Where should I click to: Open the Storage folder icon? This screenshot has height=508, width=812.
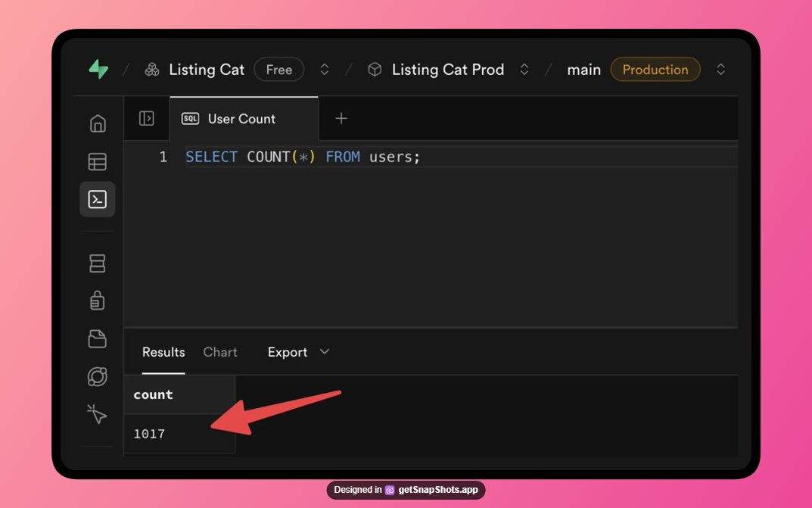click(98, 338)
